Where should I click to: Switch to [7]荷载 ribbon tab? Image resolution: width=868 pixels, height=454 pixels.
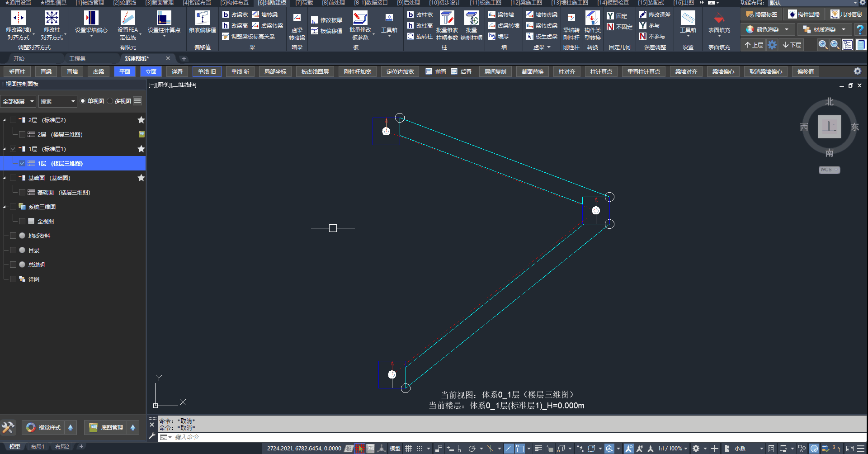[304, 3]
